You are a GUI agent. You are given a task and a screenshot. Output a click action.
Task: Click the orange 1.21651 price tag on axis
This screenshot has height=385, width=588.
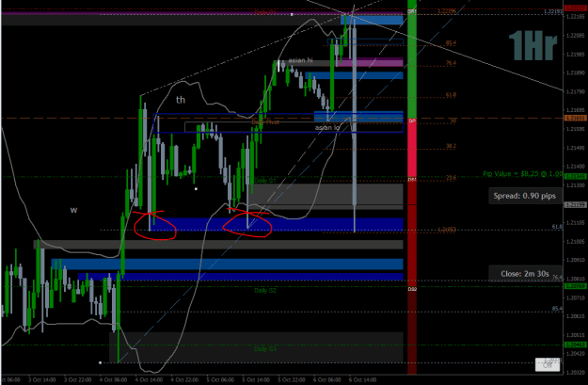(x=575, y=119)
